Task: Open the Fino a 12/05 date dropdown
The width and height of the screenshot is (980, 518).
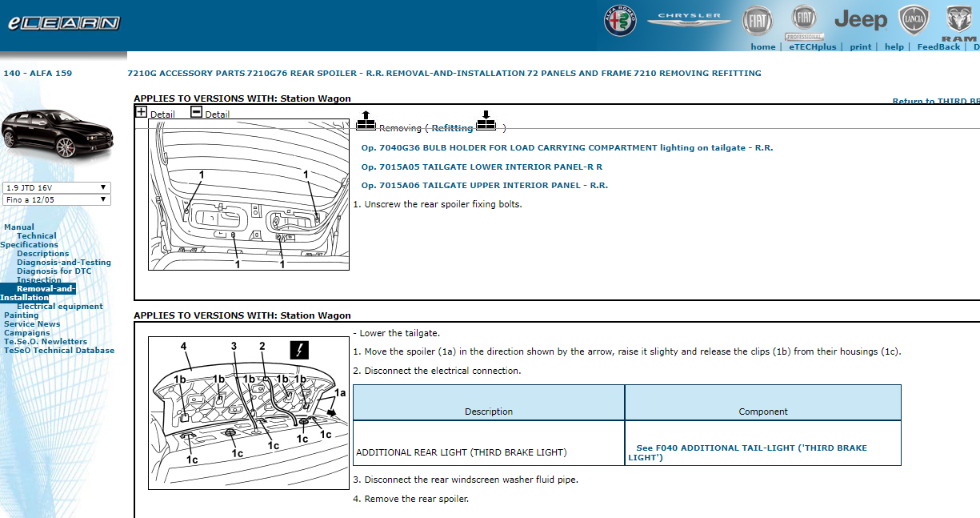Action: [56, 200]
